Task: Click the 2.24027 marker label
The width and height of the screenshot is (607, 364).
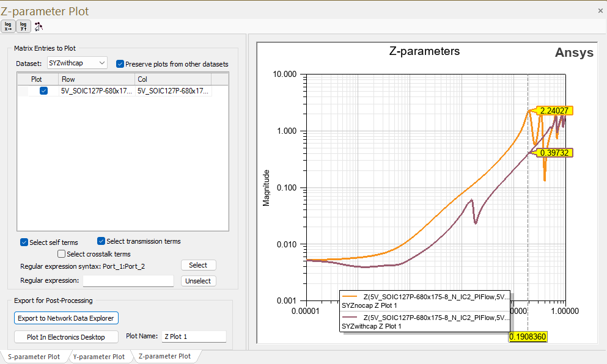Action: pyautogui.click(x=554, y=111)
